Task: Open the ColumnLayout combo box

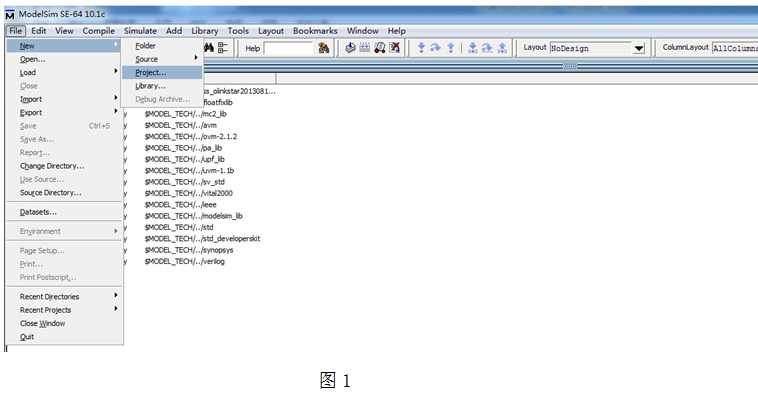Action: [735, 48]
